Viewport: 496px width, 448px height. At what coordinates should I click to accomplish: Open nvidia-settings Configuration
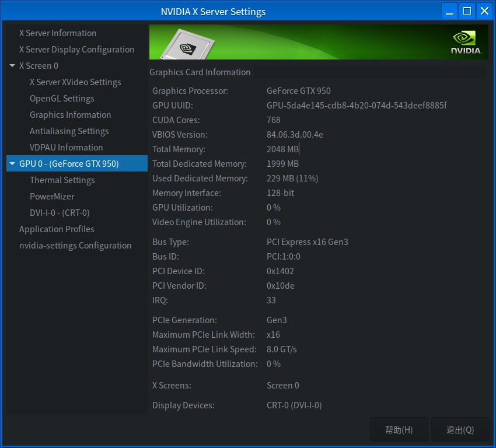point(75,246)
